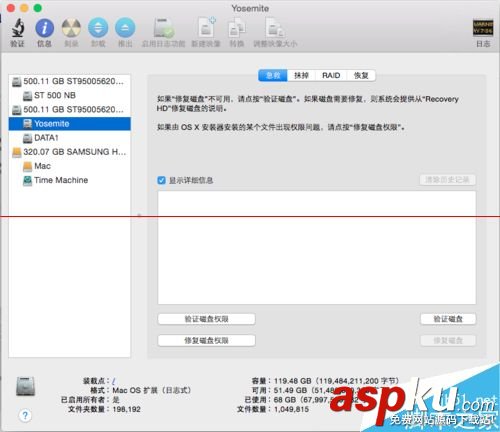Select second 500.11 GB ST95005620 disk
The height and width of the screenshot is (432, 500).
click(x=69, y=110)
